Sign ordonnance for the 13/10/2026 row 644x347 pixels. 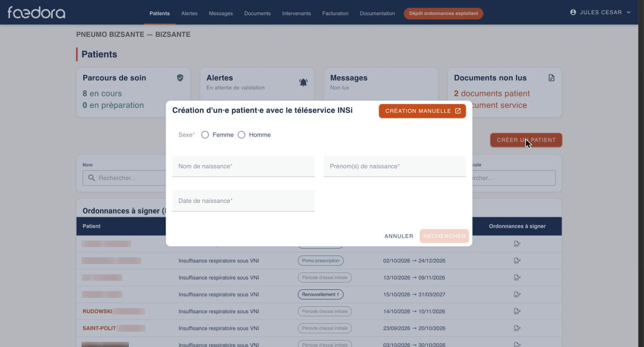pyautogui.click(x=517, y=278)
